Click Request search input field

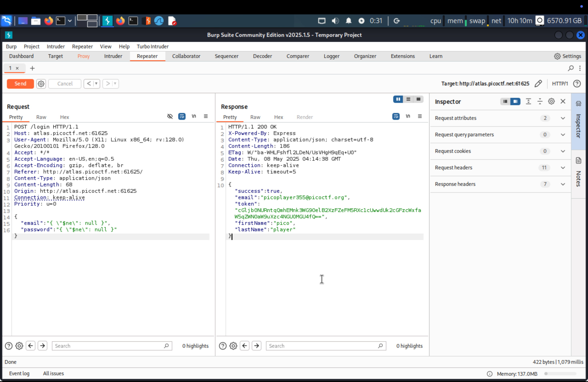point(112,346)
